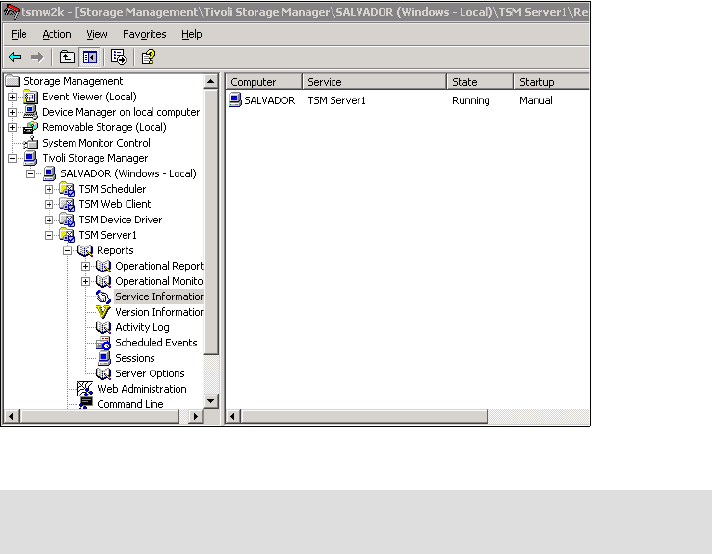Click the Tivoli Storage Manager computer icon

coord(30,158)
